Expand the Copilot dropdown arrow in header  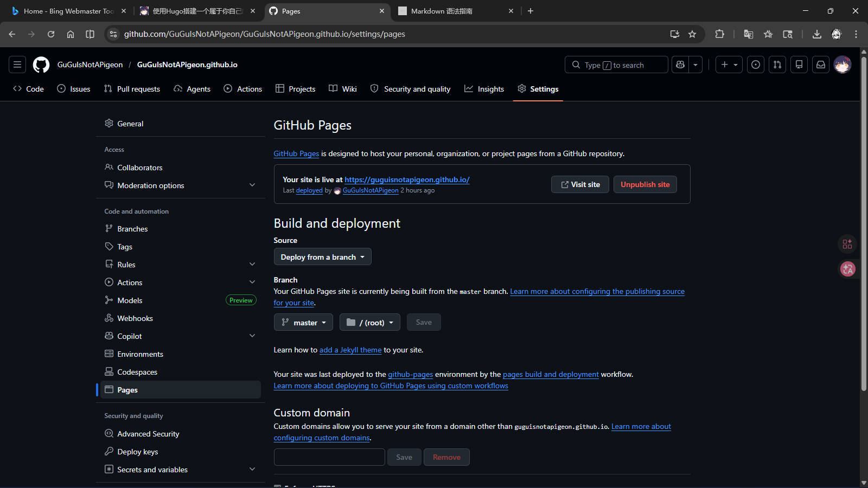pos(695,65)
